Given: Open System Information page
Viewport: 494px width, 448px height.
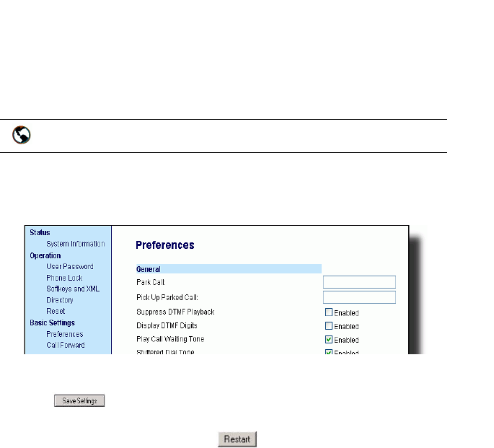Looking at the screenshot, I should point(76,244).
